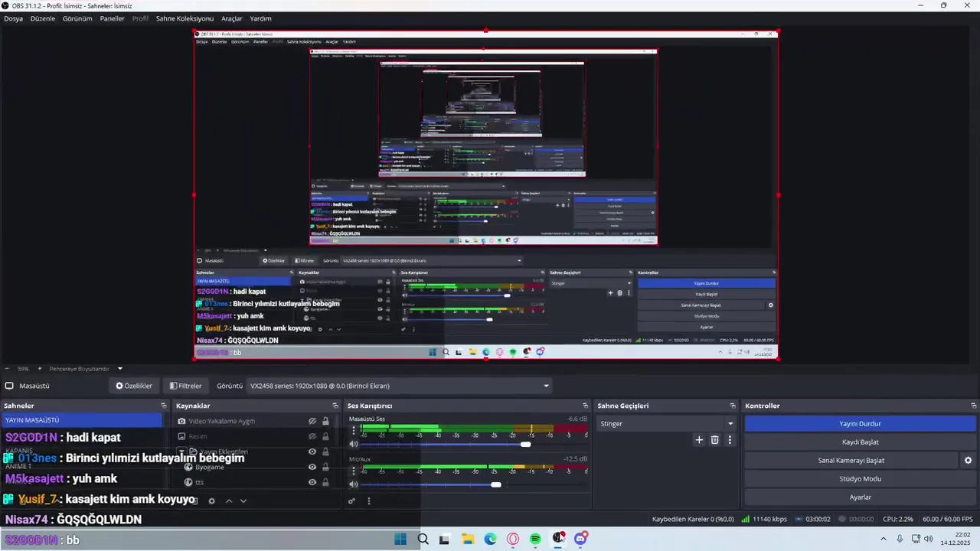
Task: Pop out the Kaynaklar panel
Action: 335,406
